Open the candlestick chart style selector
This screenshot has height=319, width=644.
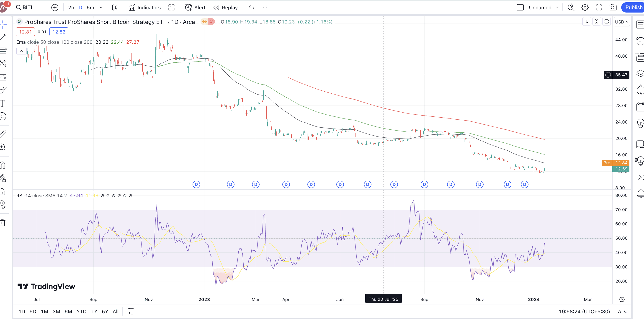114,8
